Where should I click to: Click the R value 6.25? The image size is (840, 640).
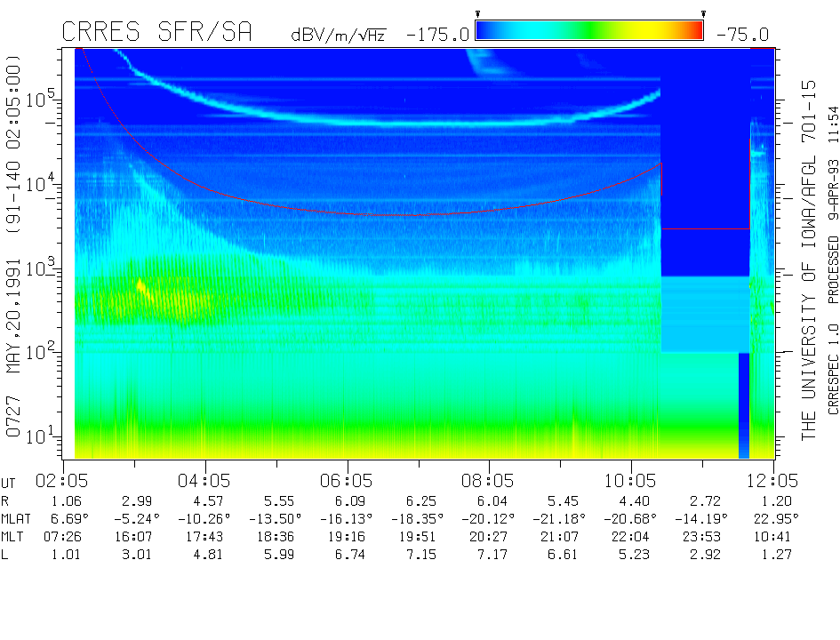point(421,501)
